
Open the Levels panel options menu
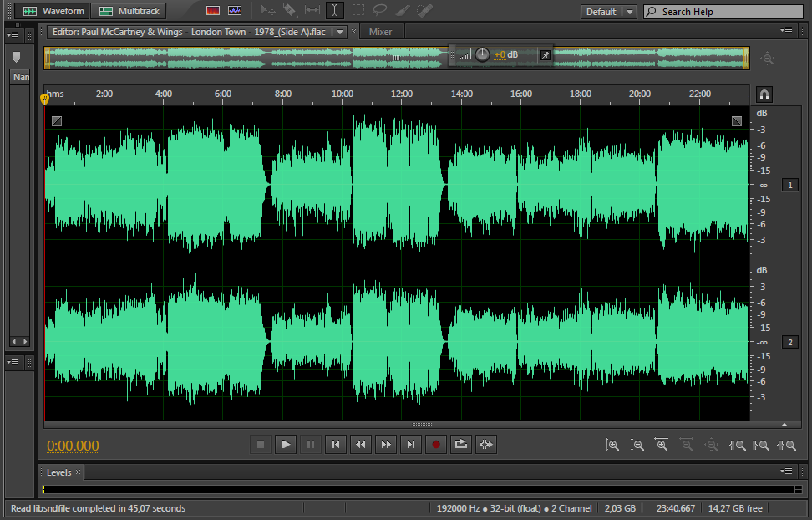(786, 472)
